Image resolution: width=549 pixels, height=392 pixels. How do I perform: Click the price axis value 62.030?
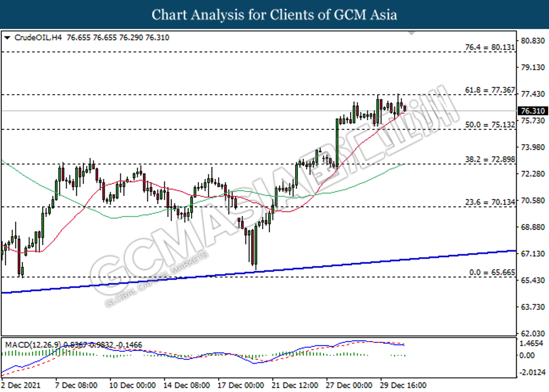tap(533, 333)
